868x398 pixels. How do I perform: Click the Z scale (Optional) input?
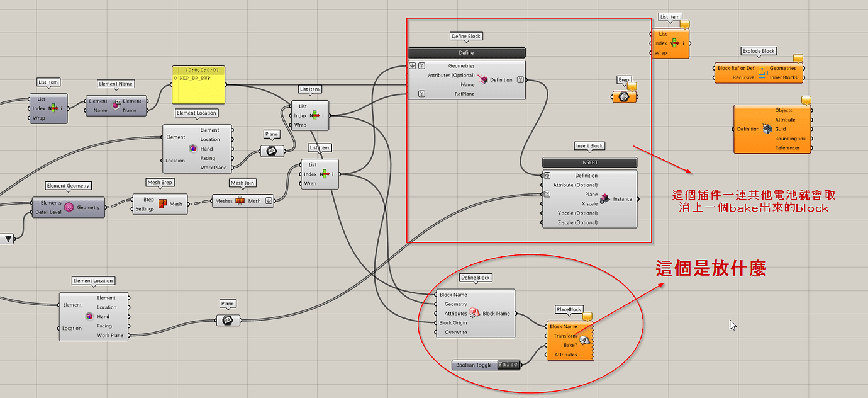(x=578, y=222)
